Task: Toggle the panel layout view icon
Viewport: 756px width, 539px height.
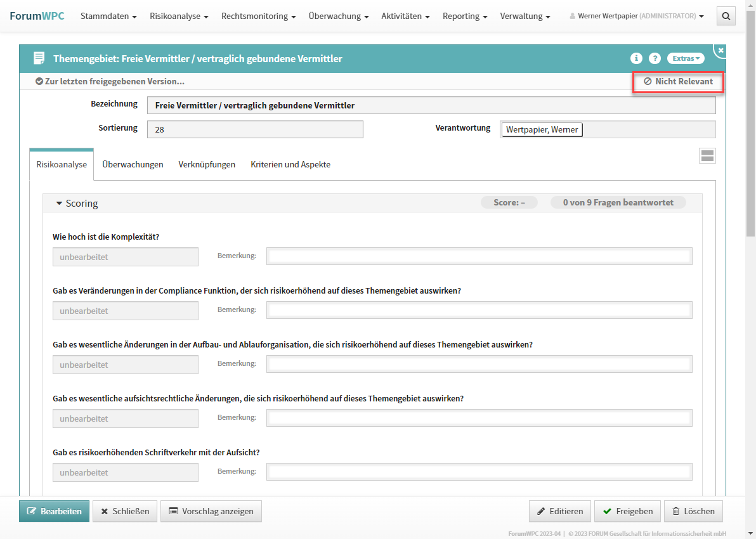Action: tap(707, 156)
